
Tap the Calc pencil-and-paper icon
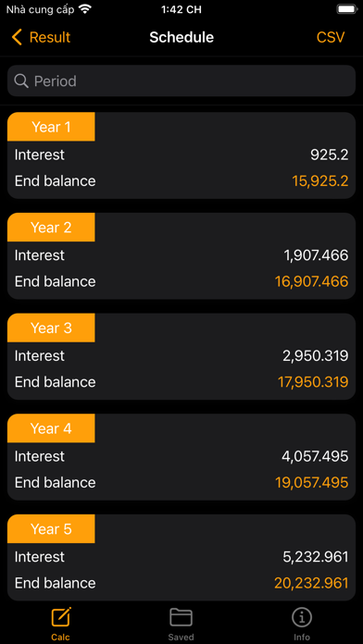60,617
